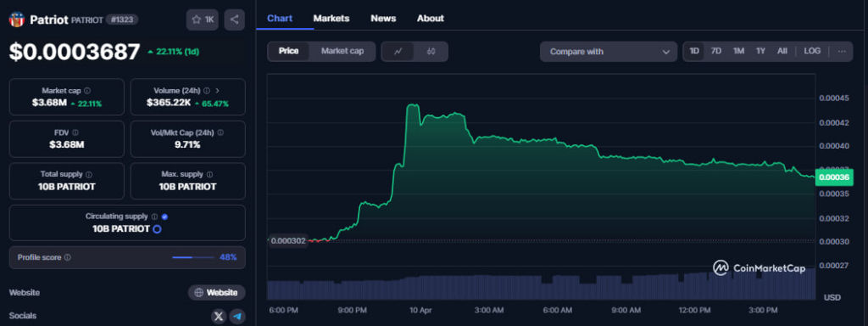Switch to line chart icon

(x=398, y=52)
